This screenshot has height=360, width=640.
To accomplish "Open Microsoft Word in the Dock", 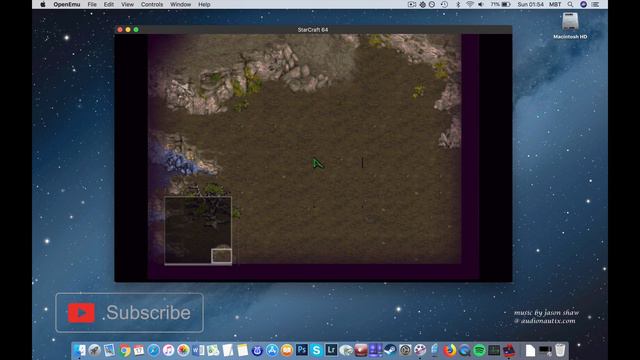I will point(198,350).
